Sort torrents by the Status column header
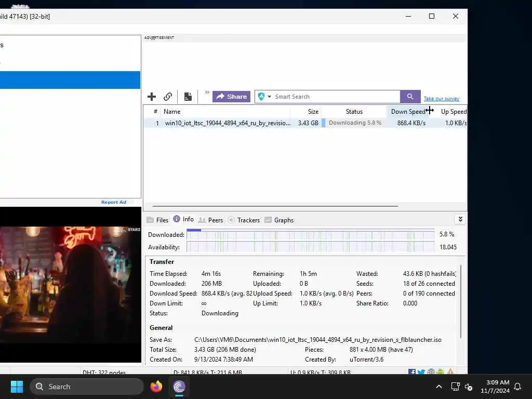532x399 pixels. [354, 111]
